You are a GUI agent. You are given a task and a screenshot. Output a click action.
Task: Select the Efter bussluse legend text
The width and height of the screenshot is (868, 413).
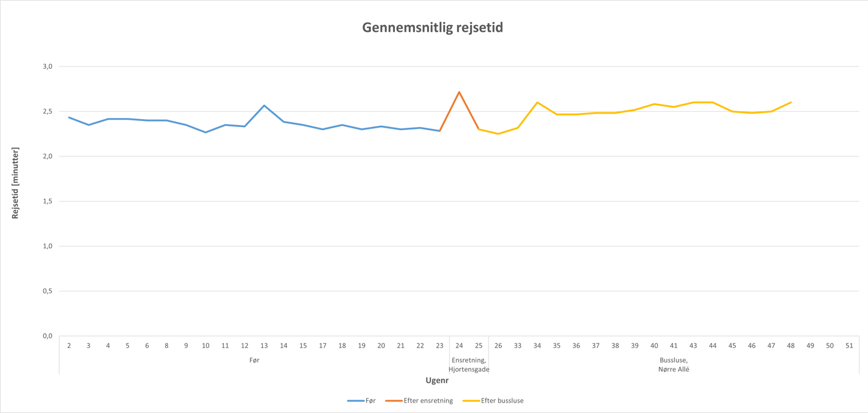502,401
